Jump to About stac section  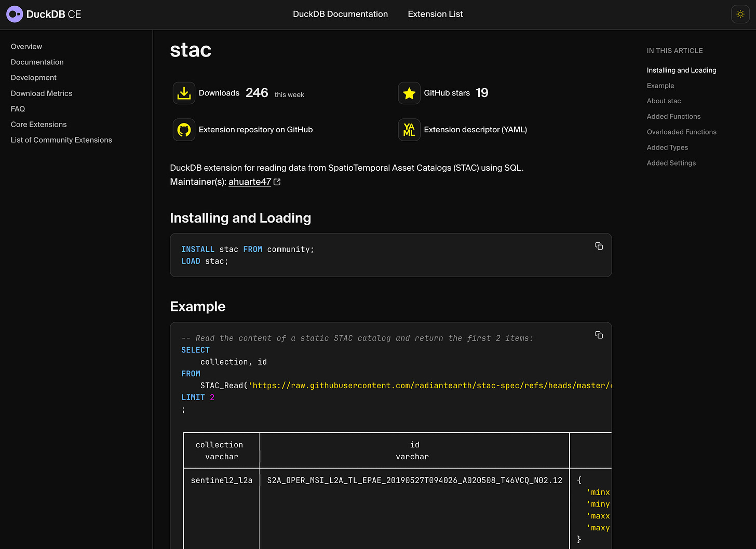[x=664, y=101]
